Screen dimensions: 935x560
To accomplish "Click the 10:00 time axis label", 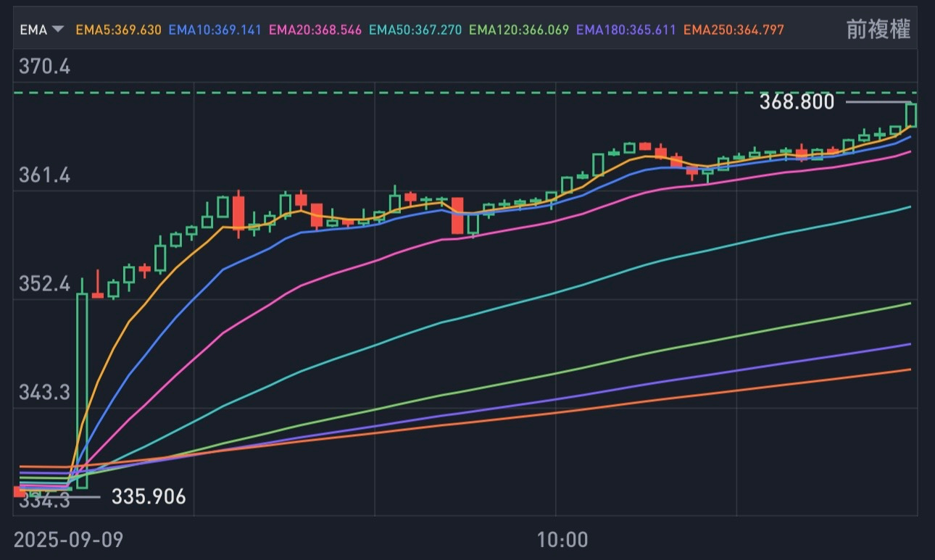I will coord(562,540).
